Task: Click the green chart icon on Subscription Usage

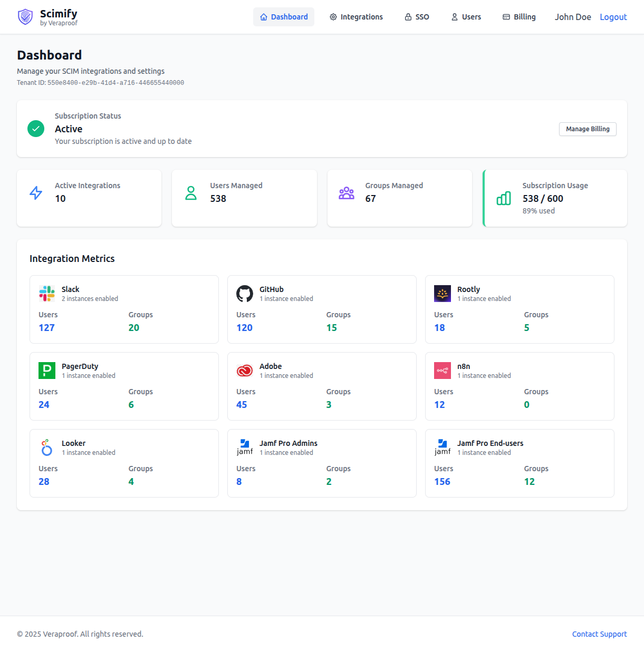Action: click(x=503, y=198)
